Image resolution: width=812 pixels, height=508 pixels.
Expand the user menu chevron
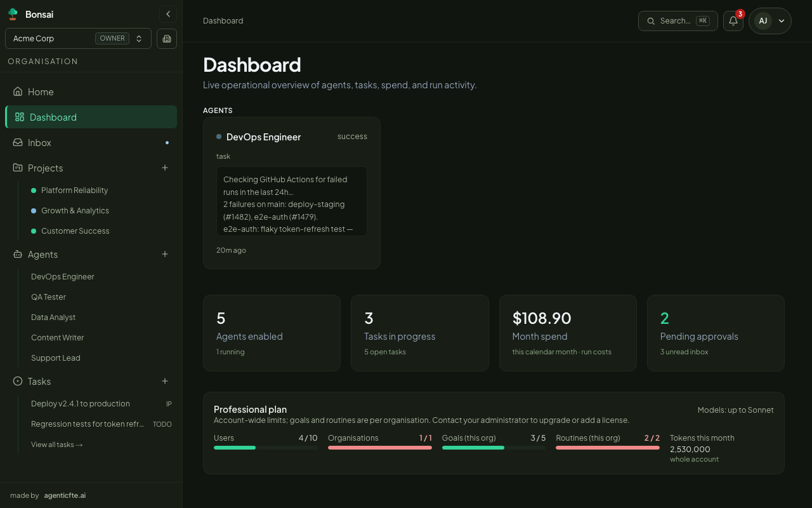tap(782, 21)
